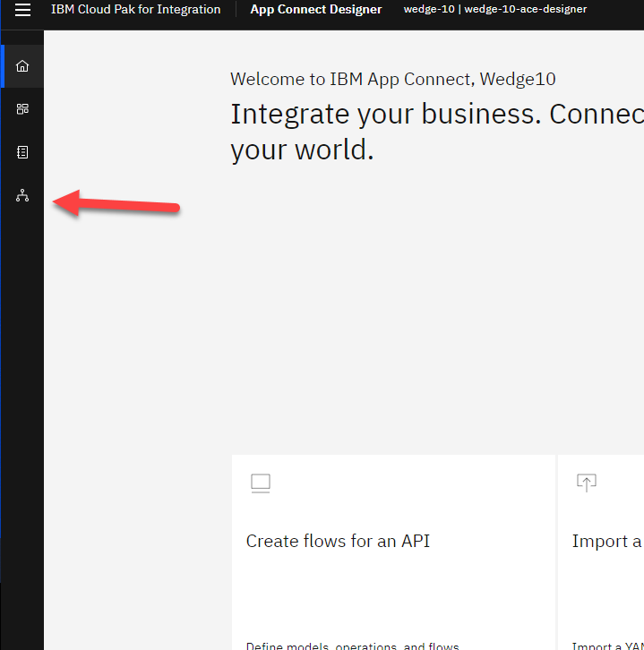
Task: Go to the Home page icon
Action: pyautogui.click(x=22, y=66)
